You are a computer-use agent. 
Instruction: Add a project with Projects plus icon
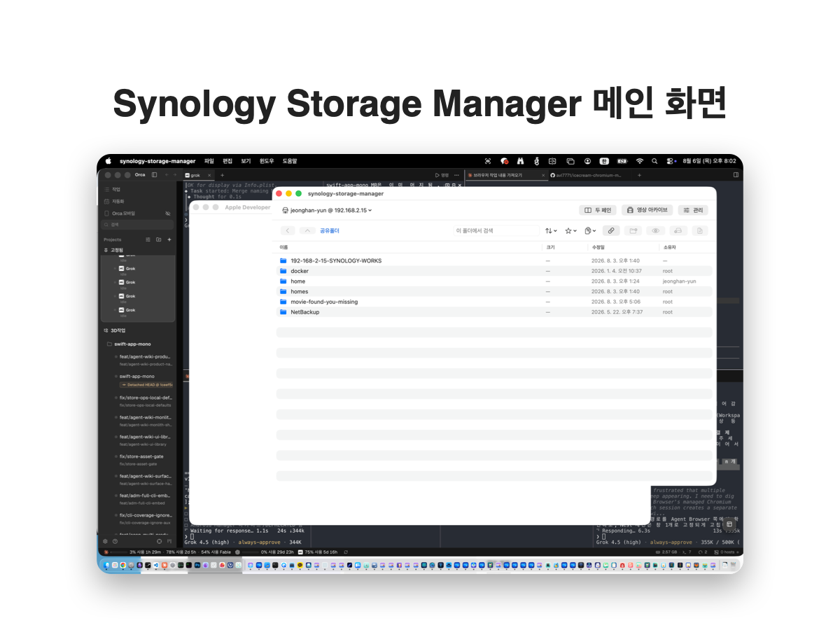tap(169, 239)
